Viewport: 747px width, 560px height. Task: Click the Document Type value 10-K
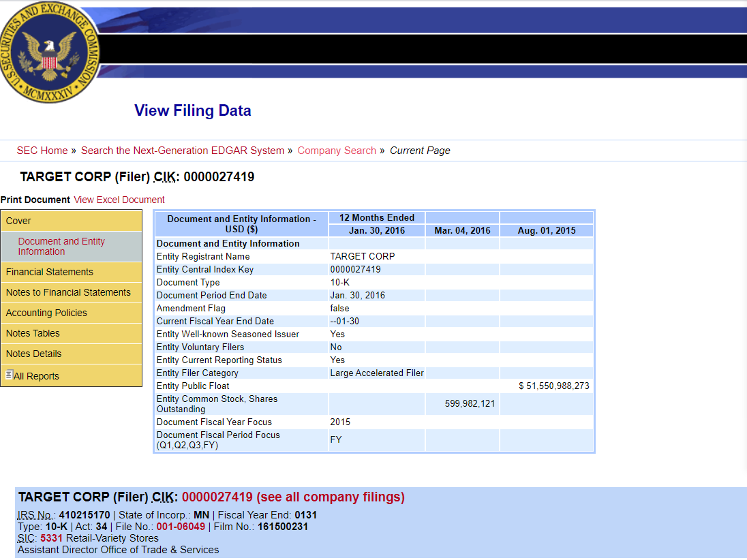pos(339,282)
